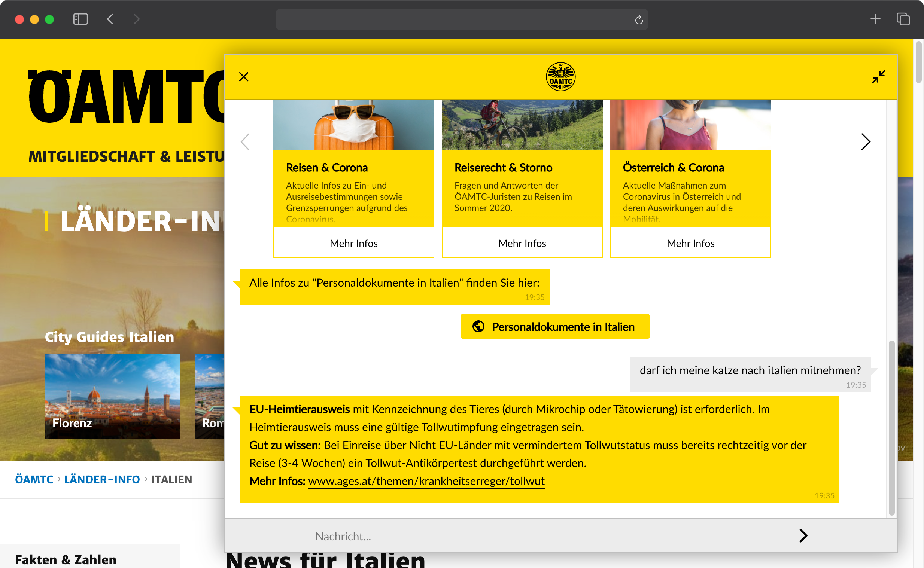Click the "Alle Infos zu Personaldokumente" message
The image size is (924, 568).
click(394, 287)
